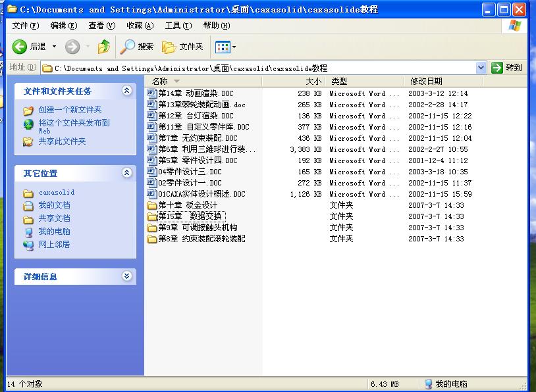
Task: Select Word icon of 第14章 动画渲染.DOC
Action: click(151, 93)
